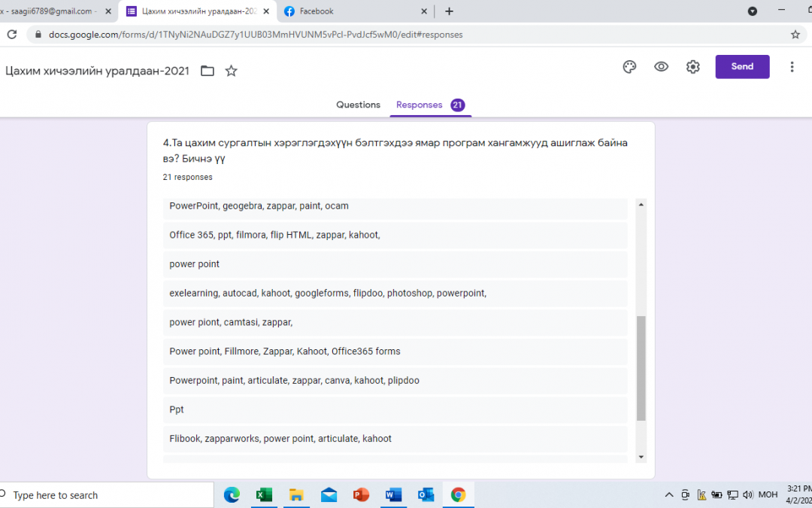
Task: Select response starting with Office 365, ppt, filmora
Action: (395, 236)
